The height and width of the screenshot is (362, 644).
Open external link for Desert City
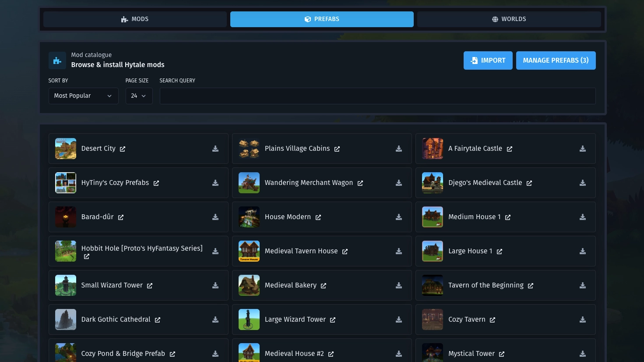pyautogui.click(x=123, y=149)
